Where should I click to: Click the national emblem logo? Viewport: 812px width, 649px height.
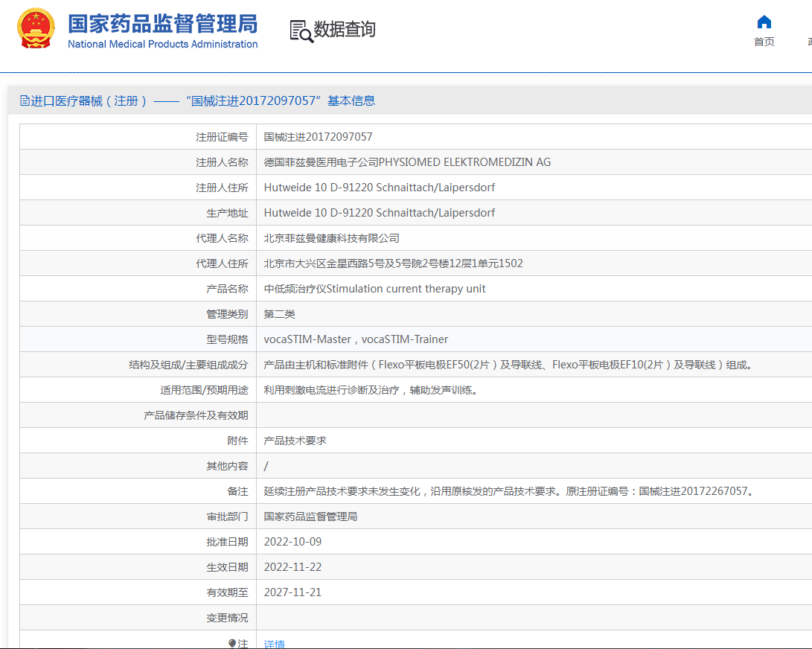pos(36,28)
